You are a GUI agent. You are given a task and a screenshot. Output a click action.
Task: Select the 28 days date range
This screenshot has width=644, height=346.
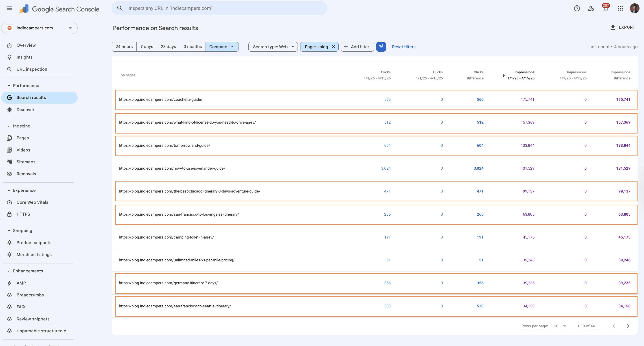tap(168, 47)
